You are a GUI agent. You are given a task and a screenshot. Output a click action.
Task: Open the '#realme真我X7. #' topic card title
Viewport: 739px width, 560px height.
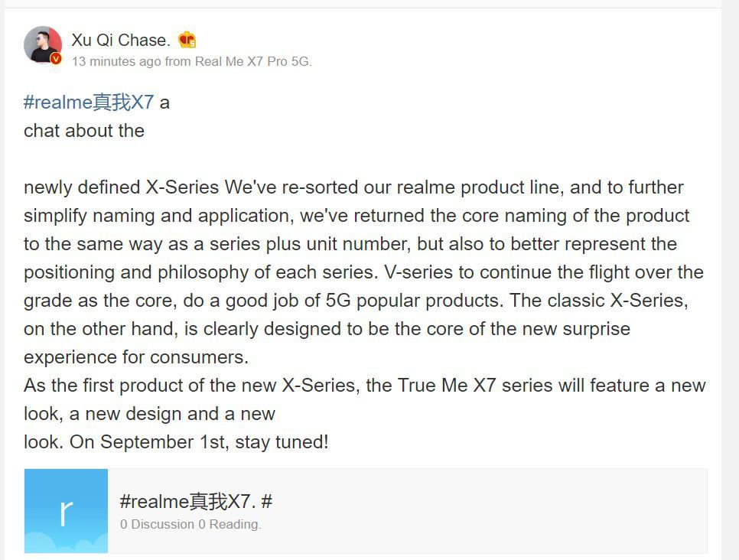[196, 501]
